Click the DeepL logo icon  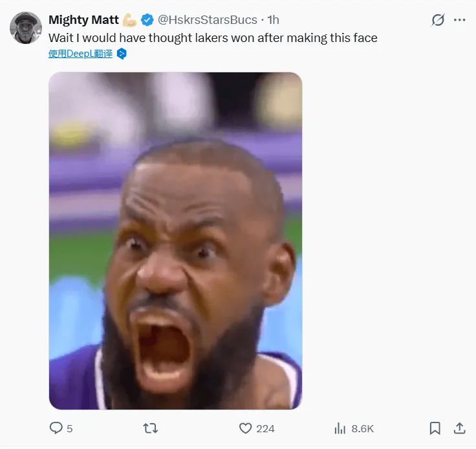[x=121, y=54]
